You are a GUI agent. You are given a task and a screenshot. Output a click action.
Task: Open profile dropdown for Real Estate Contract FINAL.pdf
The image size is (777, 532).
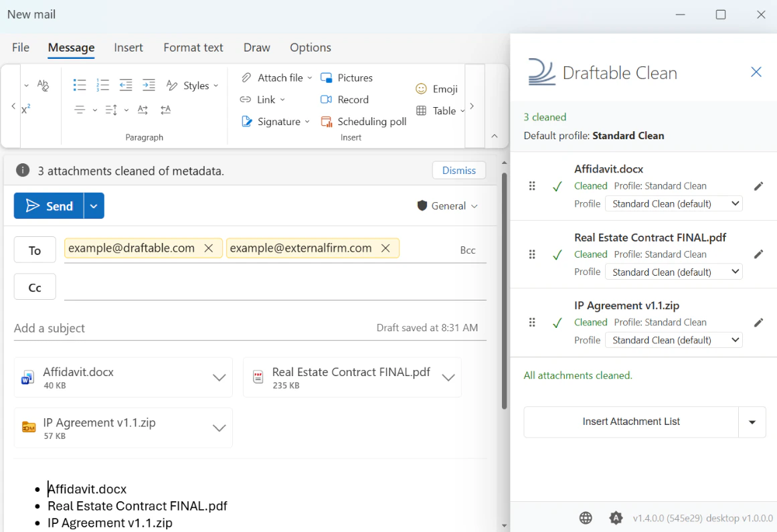coord(674,272)
